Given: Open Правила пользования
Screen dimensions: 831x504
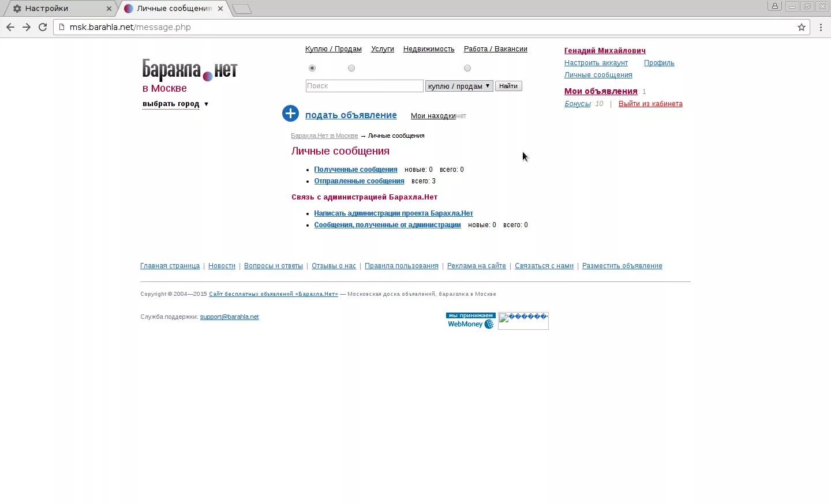Looking at the screenshot, I should (x=402, y=266).
